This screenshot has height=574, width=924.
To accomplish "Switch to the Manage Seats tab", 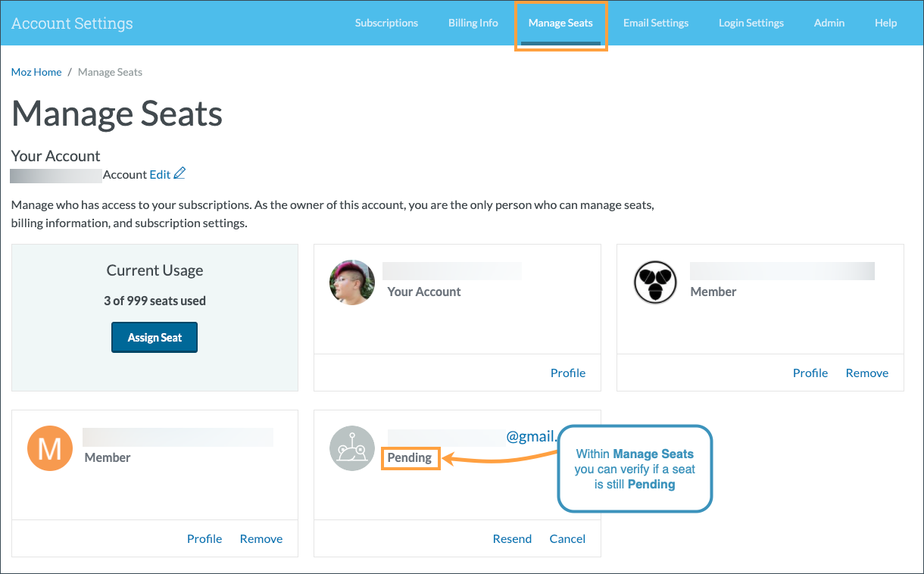I will click(x=560, y=23).
